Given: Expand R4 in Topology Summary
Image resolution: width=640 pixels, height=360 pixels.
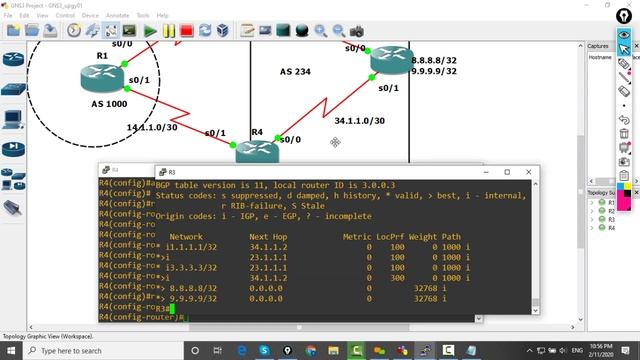Looking at the screenshot, I should tap(592, 228).
